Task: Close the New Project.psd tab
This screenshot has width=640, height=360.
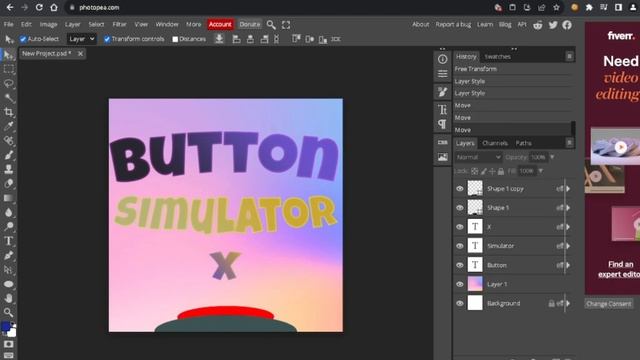Action: click(80, 53)
